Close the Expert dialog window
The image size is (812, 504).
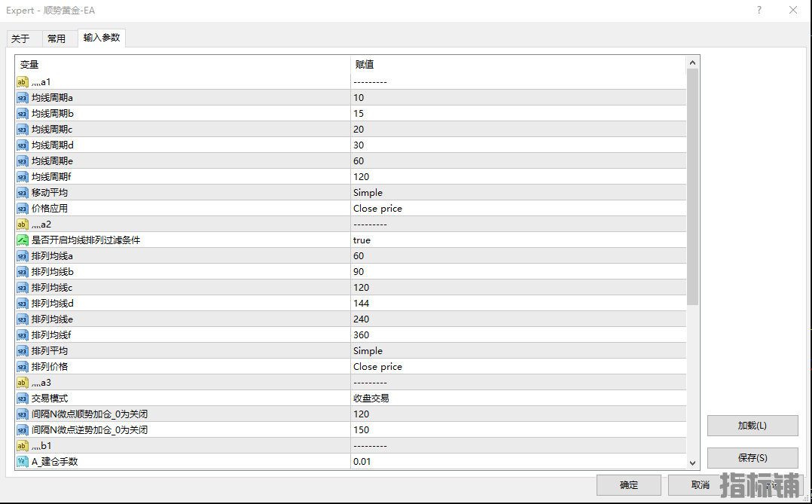pyautogui.click(x=793, y=10)
